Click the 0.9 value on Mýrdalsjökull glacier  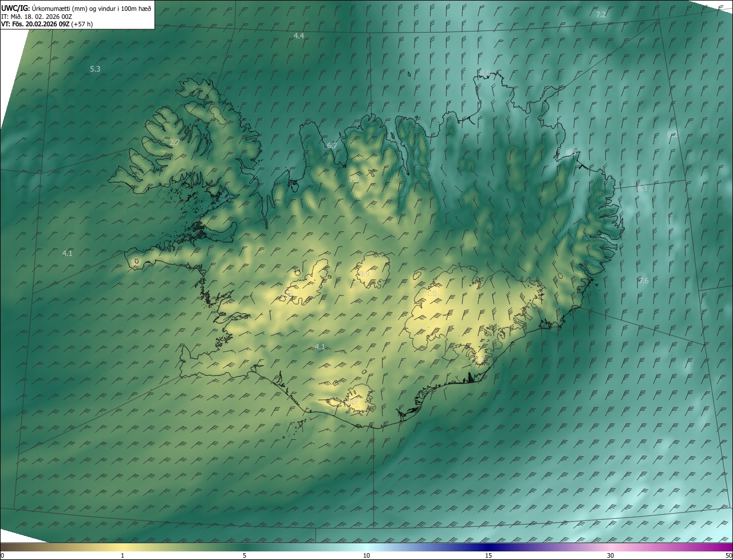(x=352, y=403)
